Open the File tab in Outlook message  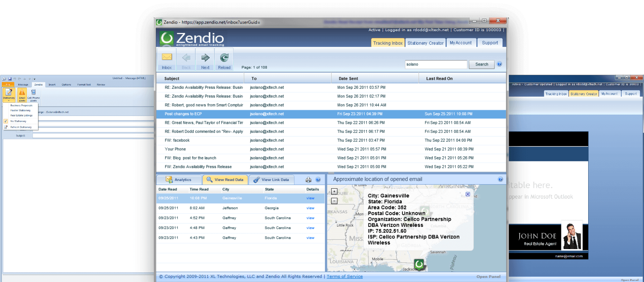click(x=8, y=85)
